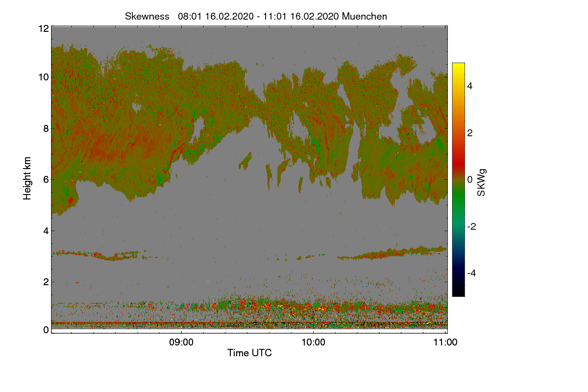Click the y-axis height tick label '4'

pos(46,231)
